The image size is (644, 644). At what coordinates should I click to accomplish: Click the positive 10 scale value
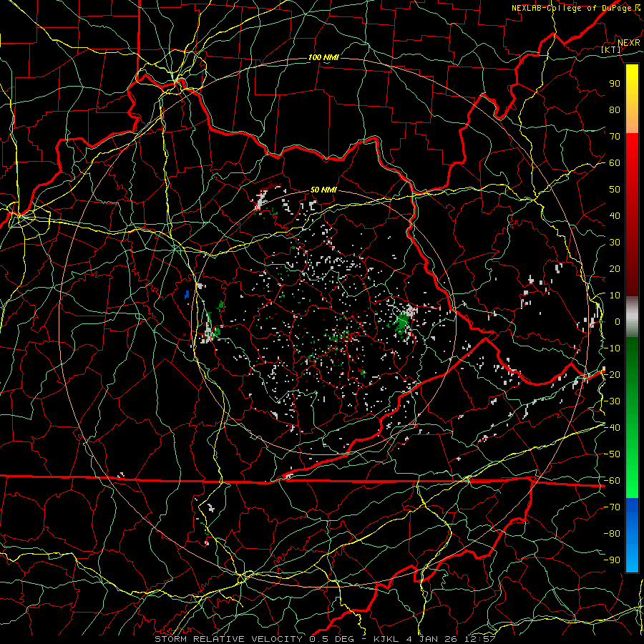[615, 296]
